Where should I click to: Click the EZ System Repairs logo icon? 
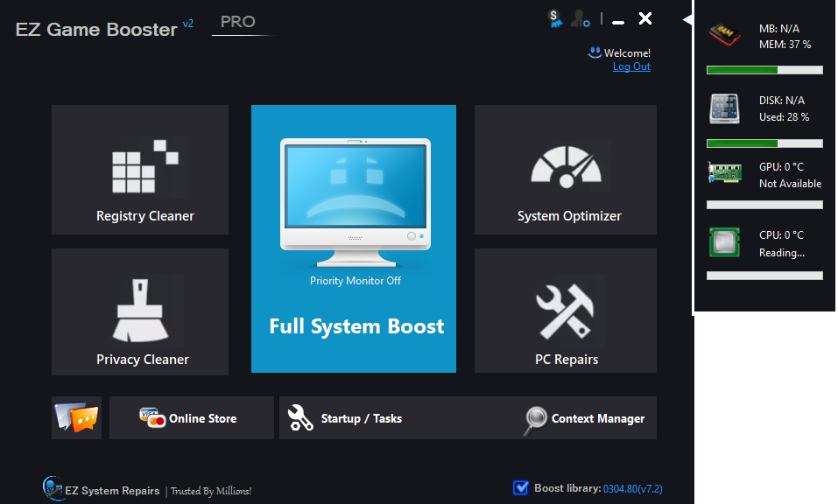click(x=53, y=488)
